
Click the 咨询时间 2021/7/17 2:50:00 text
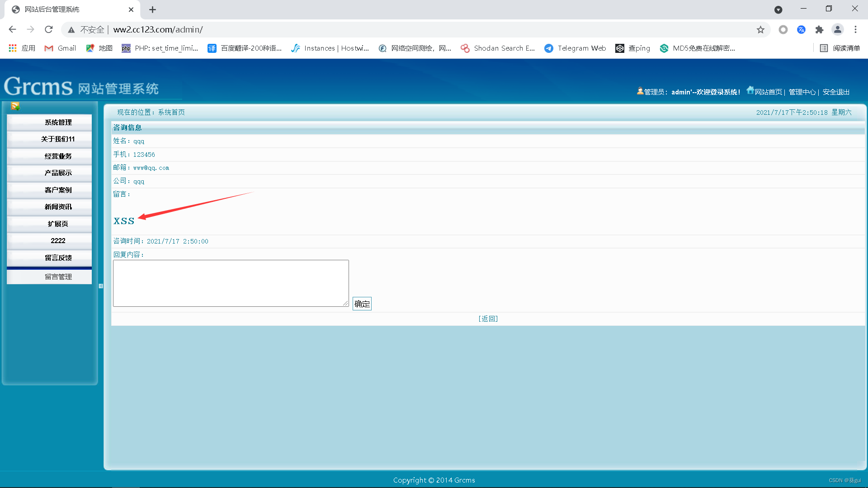[x=160, y=241]
